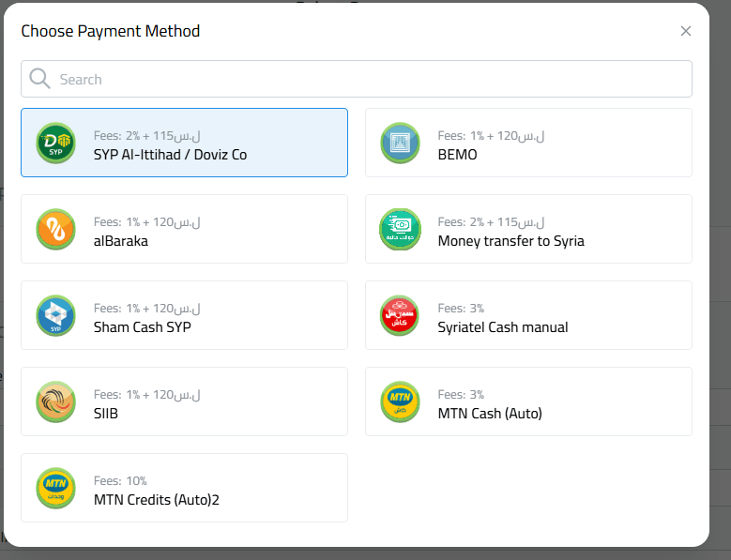Click the red Syriatel Cash logo icon
This screenshot has height=560, width=731.
pyautogui.click(x=400, y=315)
